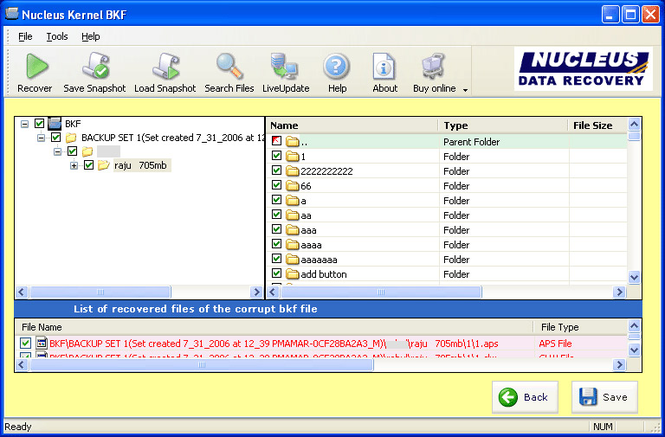Click the Load Snapshot icon
665x437 pixels.
tap(166, 66)
